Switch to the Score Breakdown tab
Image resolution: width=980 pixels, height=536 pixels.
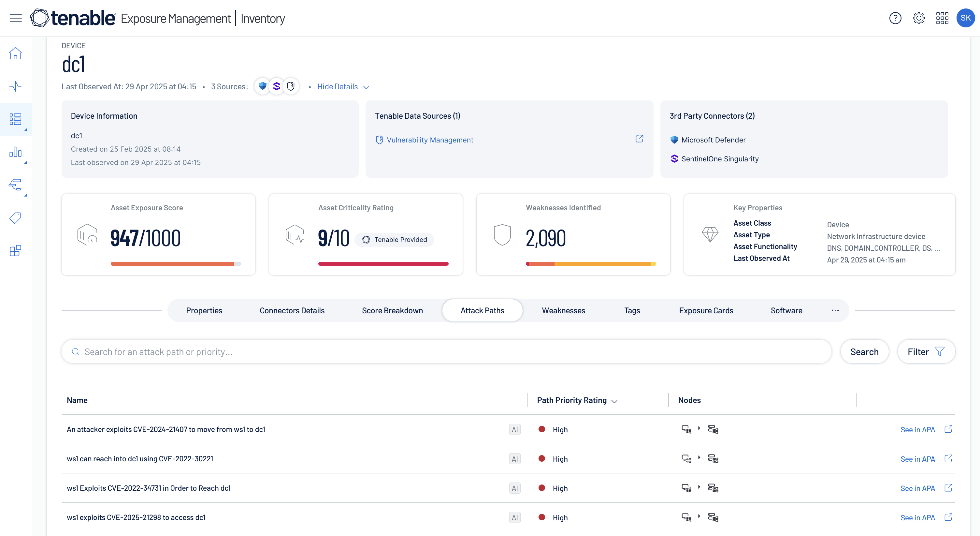coord(392,310)
